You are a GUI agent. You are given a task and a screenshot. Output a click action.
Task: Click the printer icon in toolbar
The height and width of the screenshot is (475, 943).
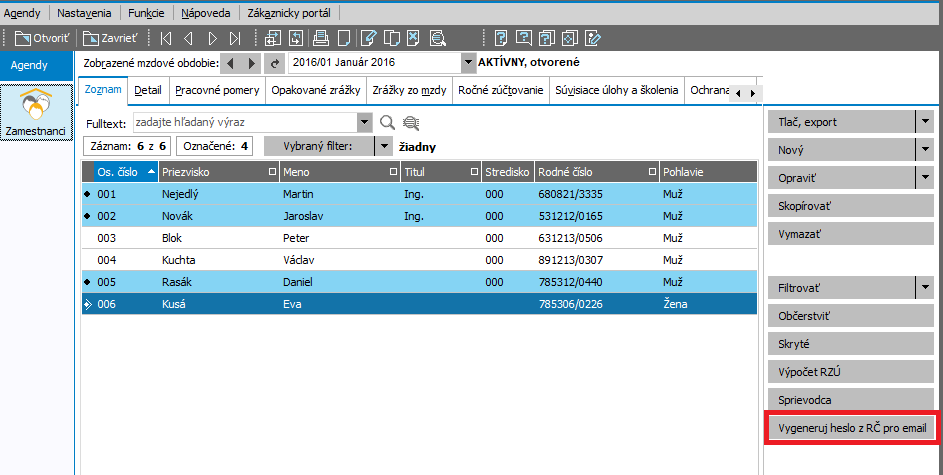(321, 38)
